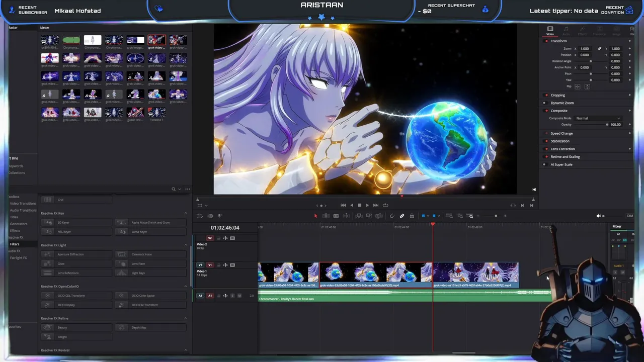This screenshot has width=644, height=362.
Task: Enable the AI Super Scale switch
Action: point(546,164)
